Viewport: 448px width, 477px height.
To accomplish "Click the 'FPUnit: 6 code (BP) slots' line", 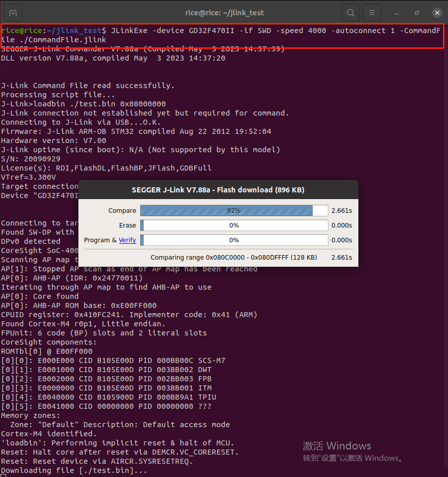I will 104,333.
